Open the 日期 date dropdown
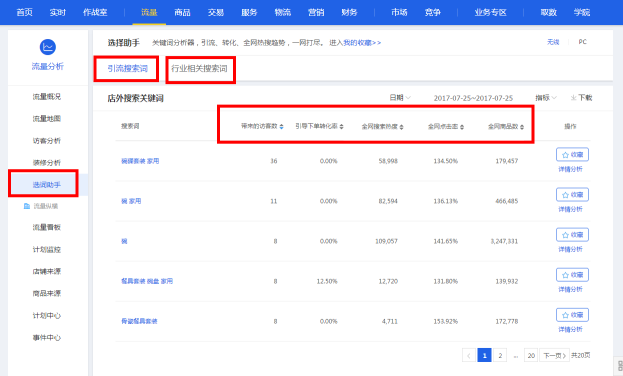 [400, 97]
